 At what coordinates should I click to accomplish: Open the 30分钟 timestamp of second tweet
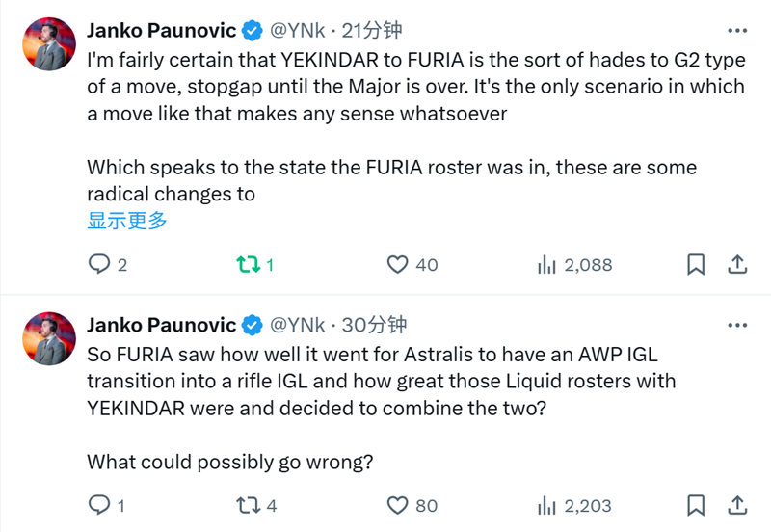coord(375,325)
